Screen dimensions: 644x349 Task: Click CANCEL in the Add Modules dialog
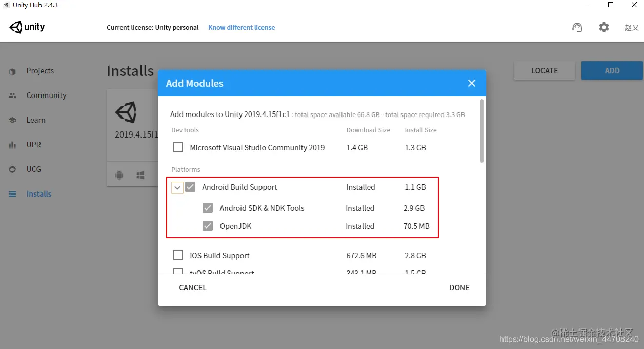[x=193, y=288]
